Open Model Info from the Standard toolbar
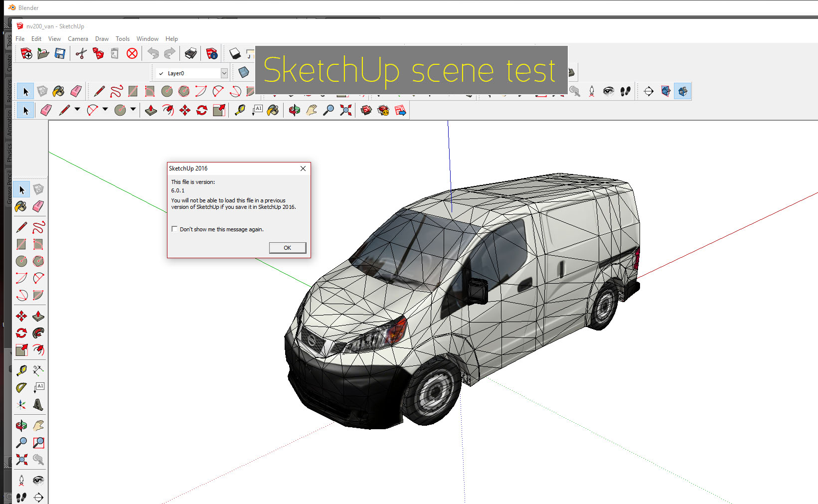 [x=212, y=53]
